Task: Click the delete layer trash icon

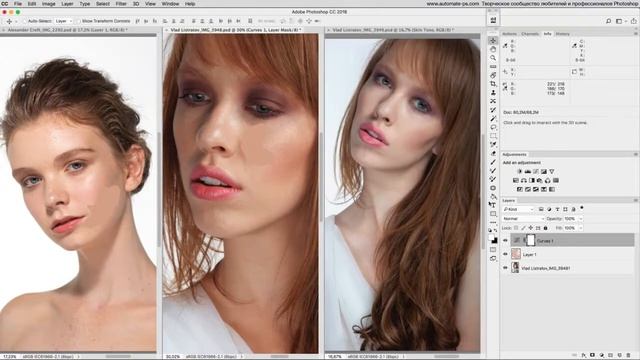Action: point(629,356)
